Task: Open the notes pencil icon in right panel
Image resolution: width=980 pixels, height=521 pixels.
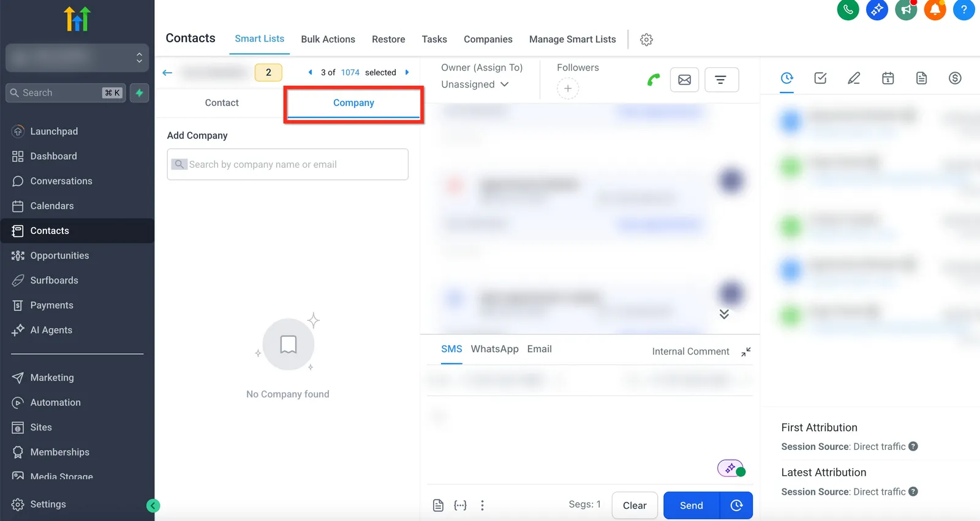Action: (x=854, y=78)
